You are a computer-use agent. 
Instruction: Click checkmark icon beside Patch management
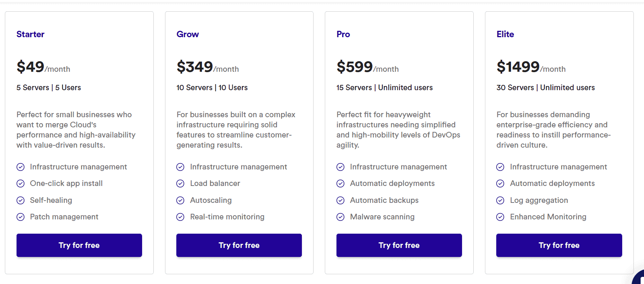coord(21,217)
